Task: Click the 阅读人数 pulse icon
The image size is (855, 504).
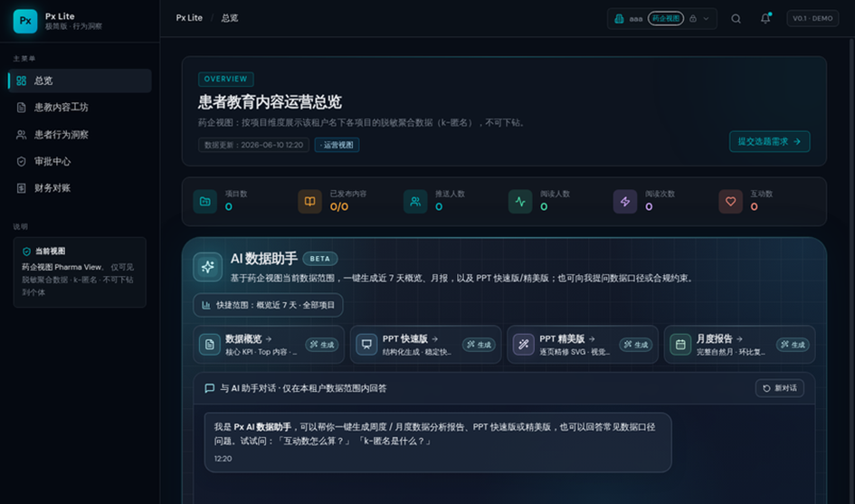Action: tap(520, 201)
